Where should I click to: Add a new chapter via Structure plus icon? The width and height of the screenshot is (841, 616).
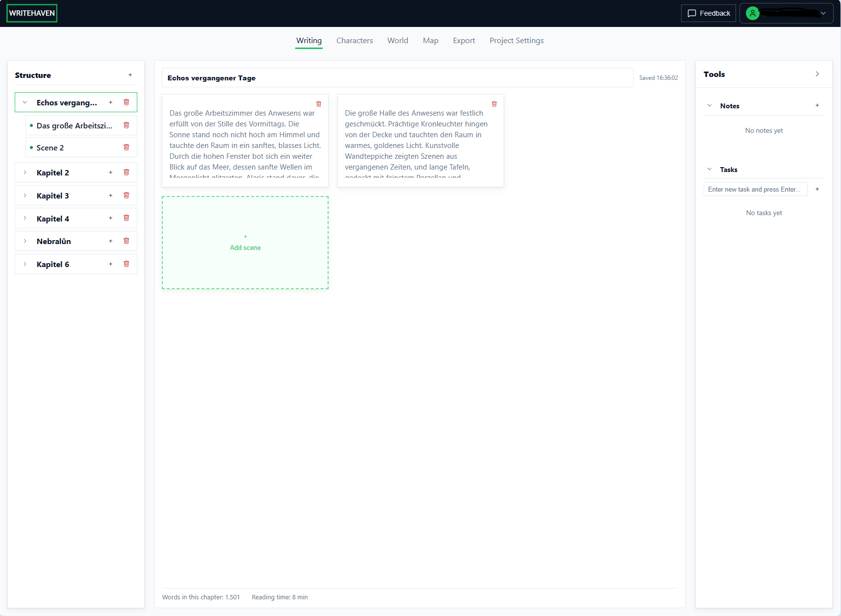pyautogui.click(x=130, y=75)
